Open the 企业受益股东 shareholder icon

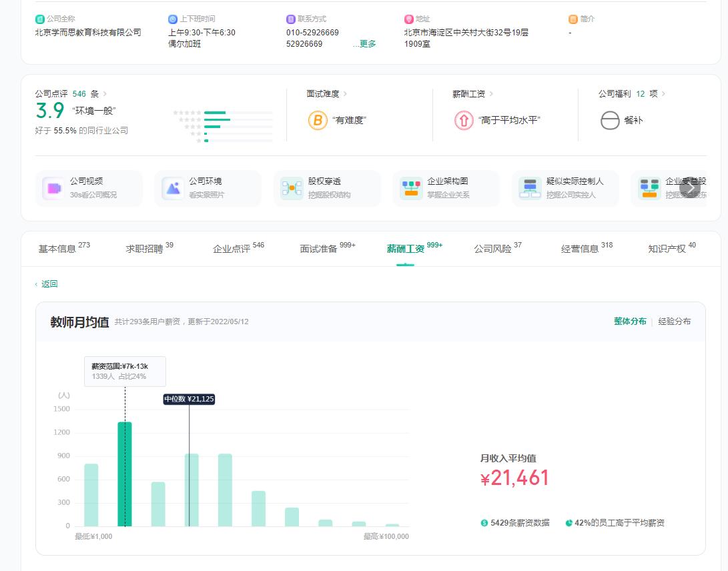(648, 187)
